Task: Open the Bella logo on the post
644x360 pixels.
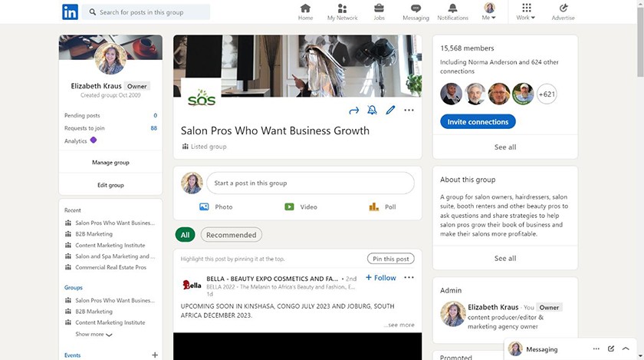Action: 192,284
